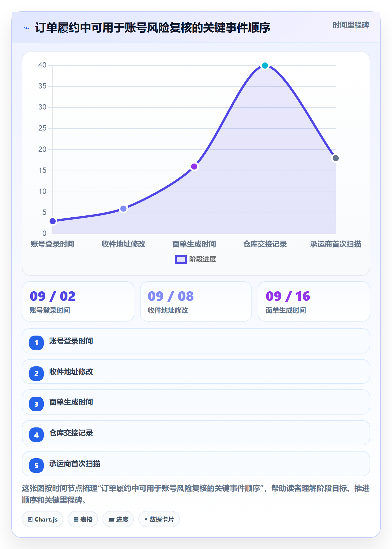This screenshot has width=392, height=549.
Task: Toggle the 阶段进度 legend swatch
Action: (x=181, y=259)
